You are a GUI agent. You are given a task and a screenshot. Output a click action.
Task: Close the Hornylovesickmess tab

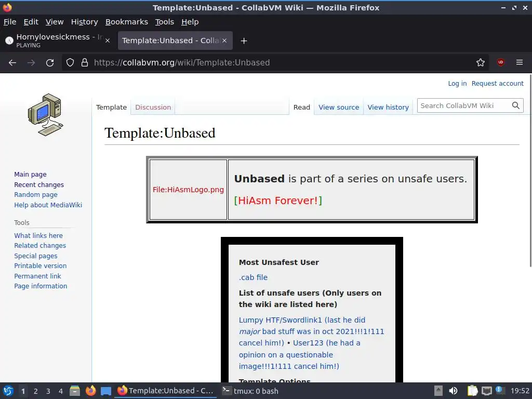[x=108, y=41]
